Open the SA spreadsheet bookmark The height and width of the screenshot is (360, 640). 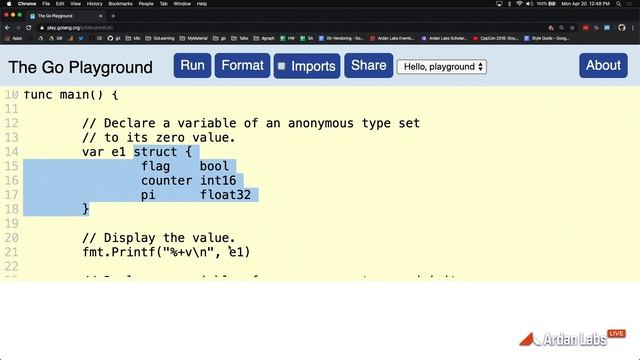[x=307, y=38]
